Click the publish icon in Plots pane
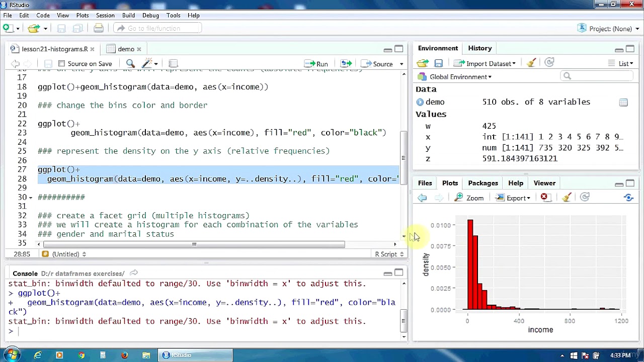 click(628, 198)
